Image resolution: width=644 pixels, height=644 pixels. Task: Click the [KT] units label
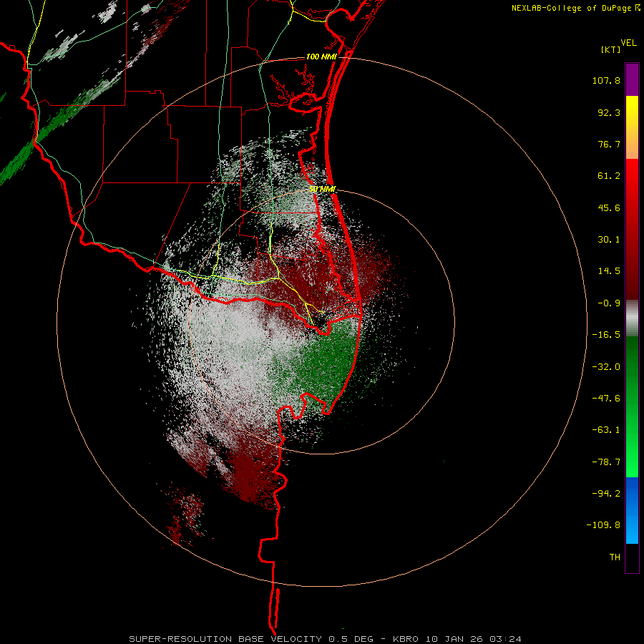pyautogui.click(x=611, y=49)
